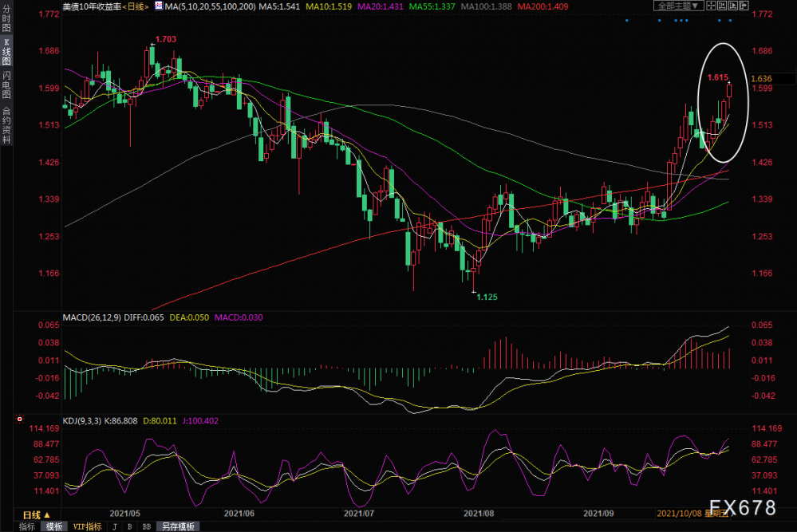Screen dimensions: 797x532
Task: Click the leftmost blue event dot above the chart
Action: coord(627,20)
